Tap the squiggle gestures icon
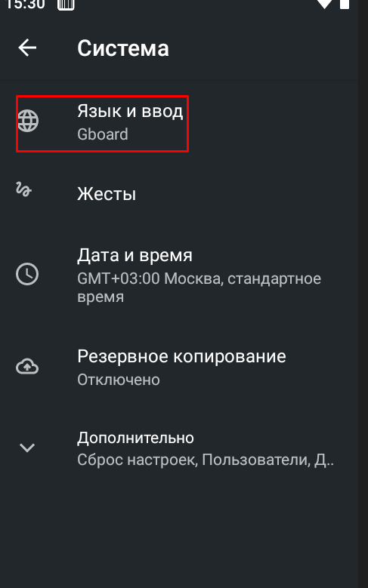 23,189
